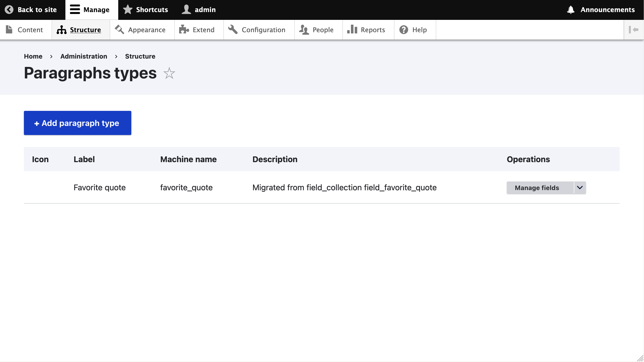Click the Back to site arrow icon
This screenshot has width=644, height=362.
click(x=9, y=10)
